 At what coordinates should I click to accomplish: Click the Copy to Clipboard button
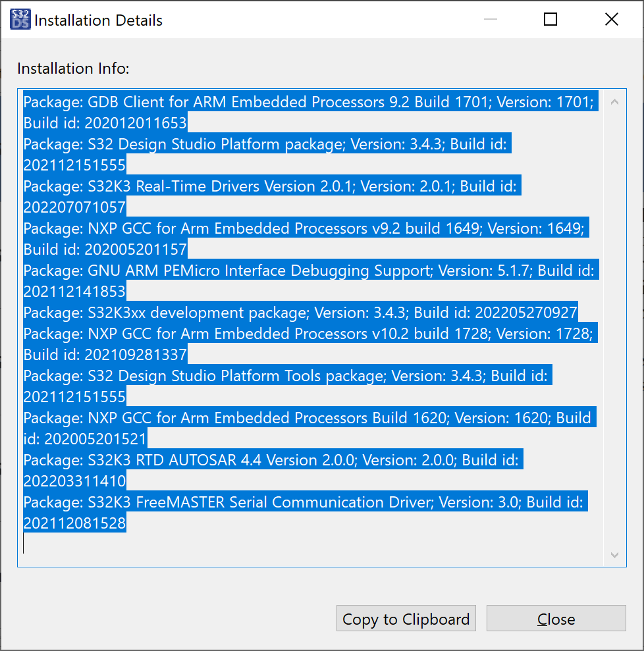pyautogui.click(x=406, y=619)
